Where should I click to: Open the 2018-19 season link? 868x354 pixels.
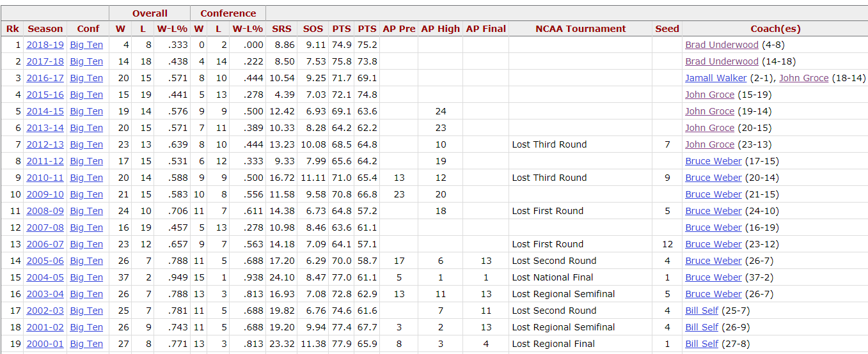(x=45, y=45)
